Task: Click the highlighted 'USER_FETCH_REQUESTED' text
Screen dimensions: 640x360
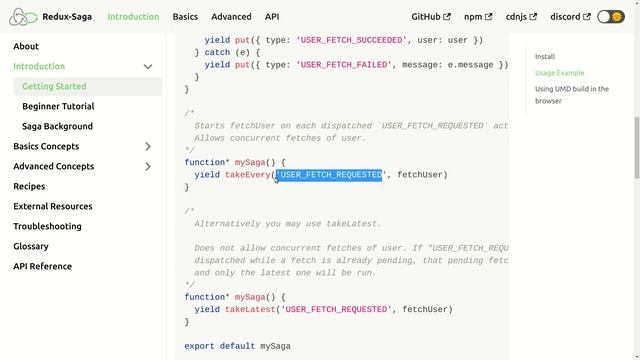Action: [x=329, y=175]
